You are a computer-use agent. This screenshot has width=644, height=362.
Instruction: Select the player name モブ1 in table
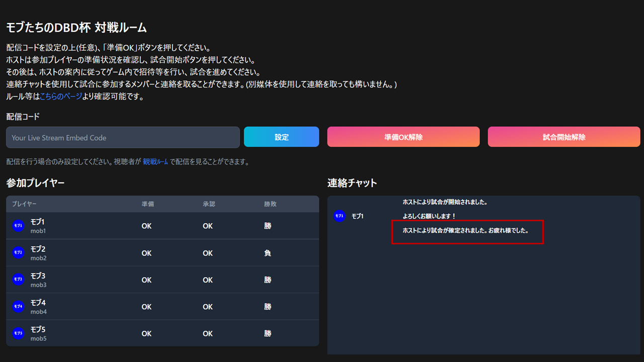[38, 222]
